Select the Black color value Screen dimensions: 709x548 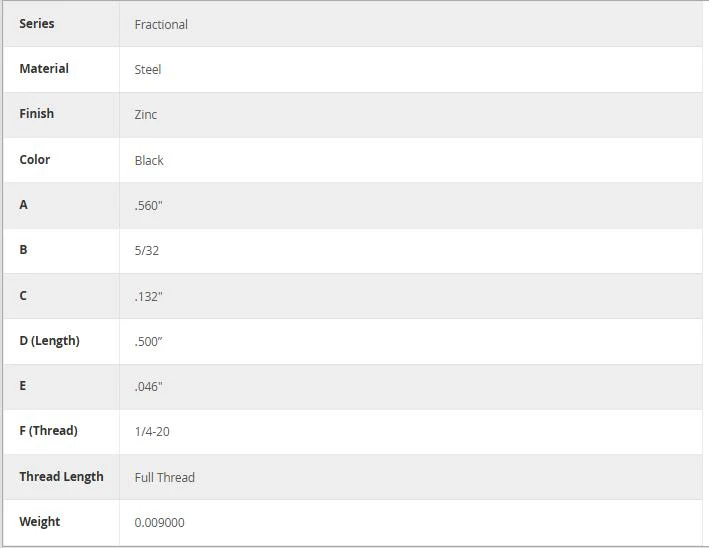coord(149,161)
